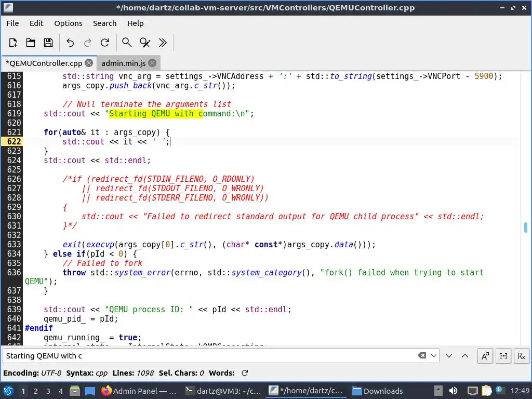Open the window menu icon in title bar
Viewport: 532px width, 399px height.
(x=8, y=7)
